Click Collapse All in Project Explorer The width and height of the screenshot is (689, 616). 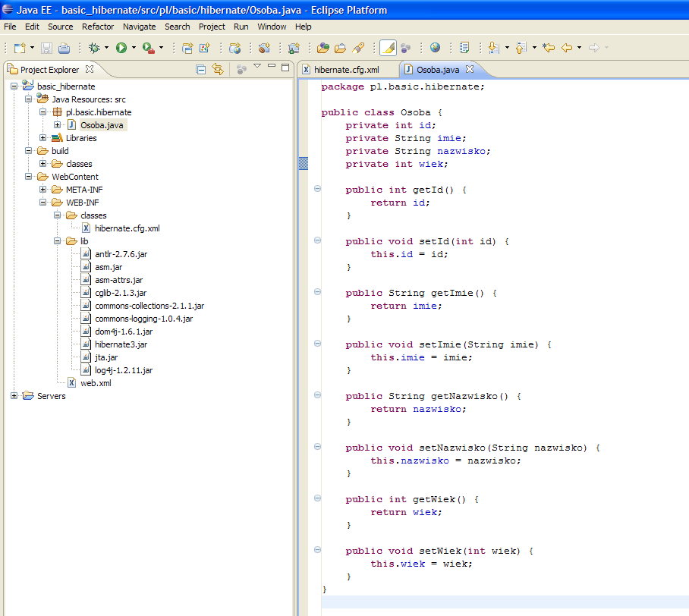click(x=201, y=70)
